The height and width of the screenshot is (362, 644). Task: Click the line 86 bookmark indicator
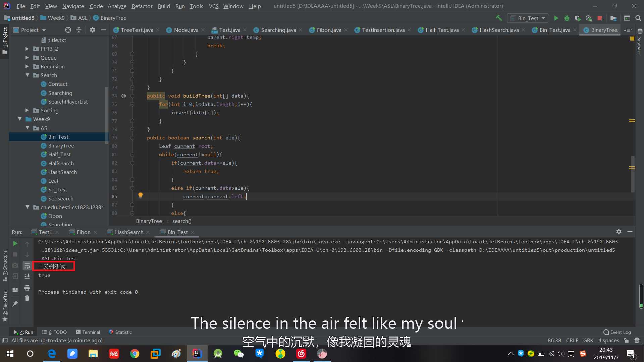pyautogui.click(x=140, y=195)
